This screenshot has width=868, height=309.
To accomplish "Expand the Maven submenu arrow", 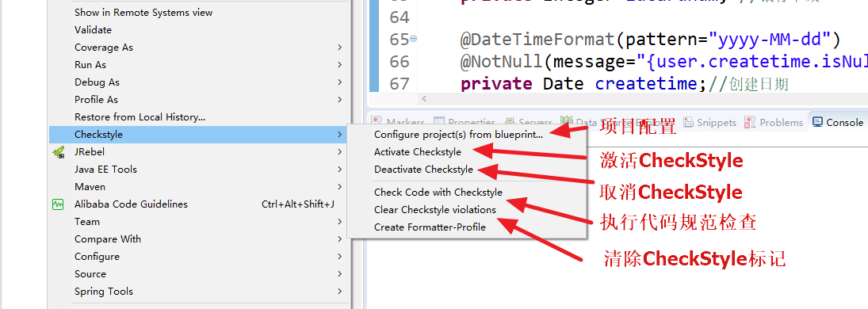I will coord(339,187).
